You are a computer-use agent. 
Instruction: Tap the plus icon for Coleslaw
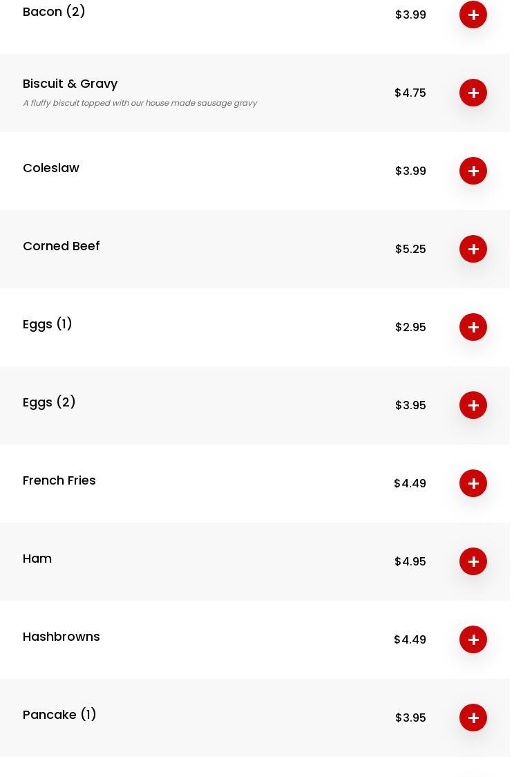click(x=473, y=171)
